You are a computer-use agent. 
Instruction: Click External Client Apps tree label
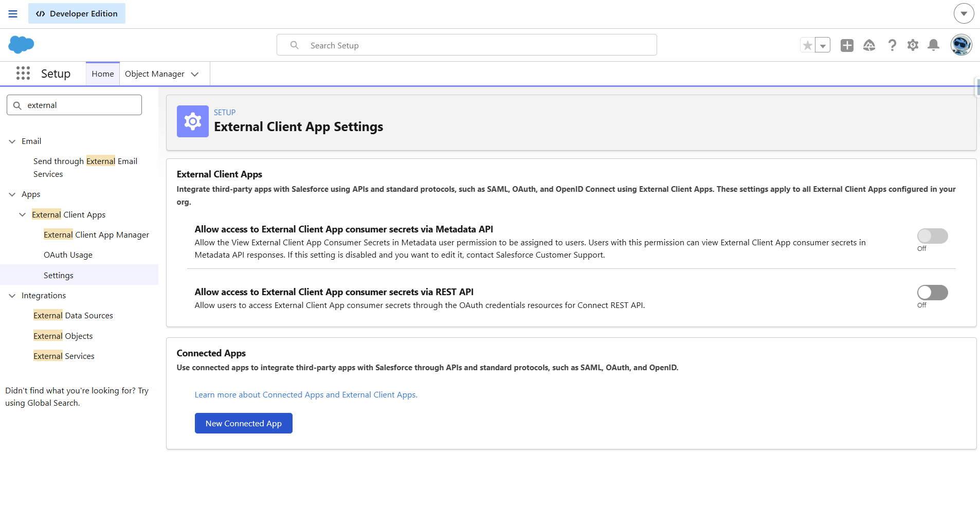click(x=68, y=215)
